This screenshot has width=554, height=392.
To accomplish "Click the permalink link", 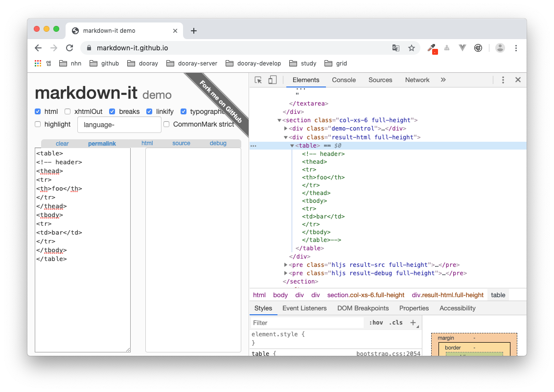I will (x=102, y=143).
